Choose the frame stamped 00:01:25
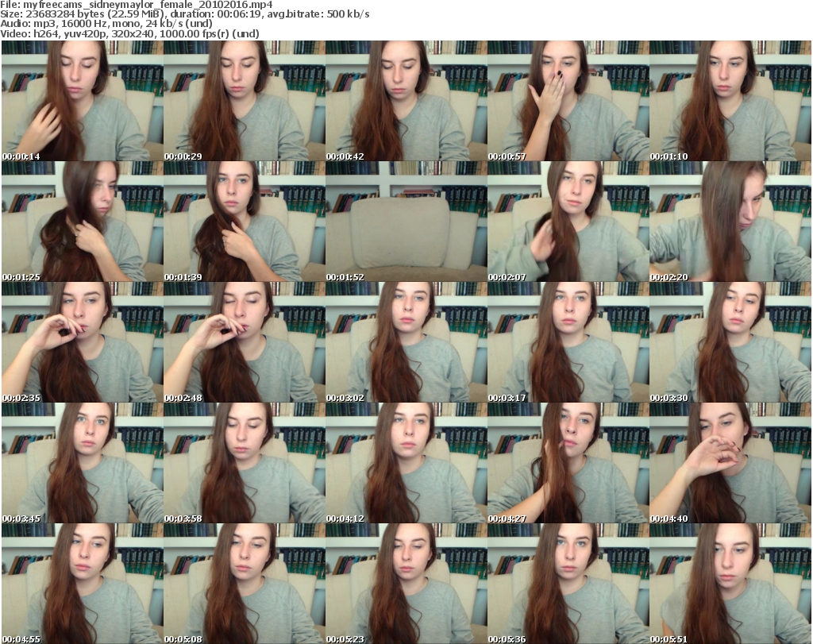The width and height of the screenshot is (813, 644). (83, 222)
